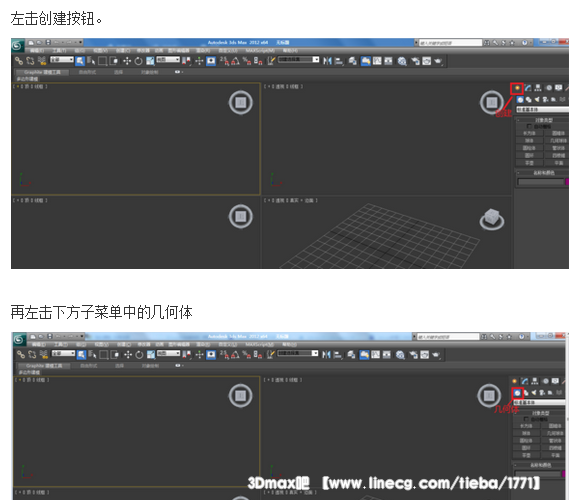Pick Select and Move tool, first screenshot

pos(127,61)
